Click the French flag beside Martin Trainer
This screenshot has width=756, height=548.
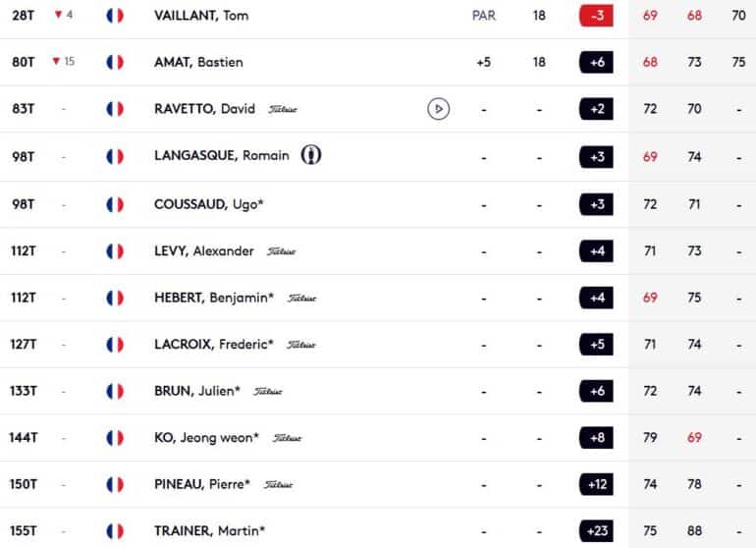(115, 531)
